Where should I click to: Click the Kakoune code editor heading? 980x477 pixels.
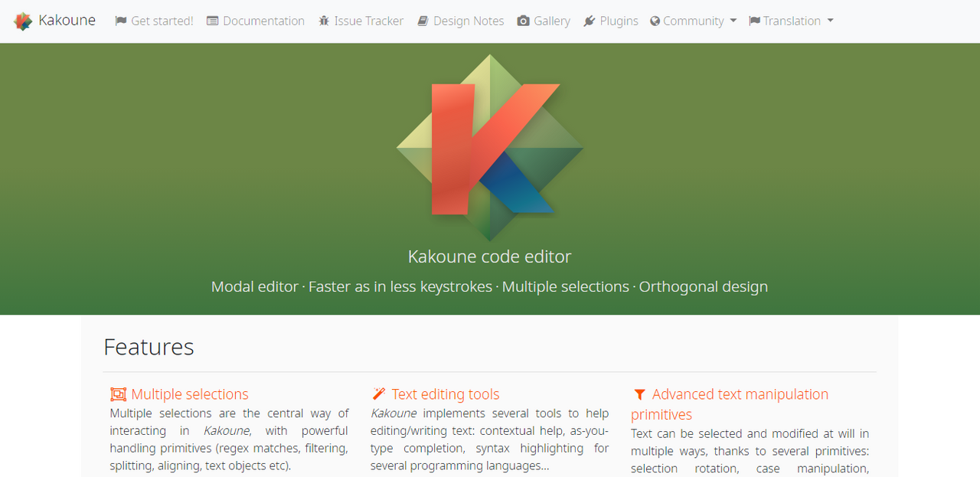(x=490, y=256)
